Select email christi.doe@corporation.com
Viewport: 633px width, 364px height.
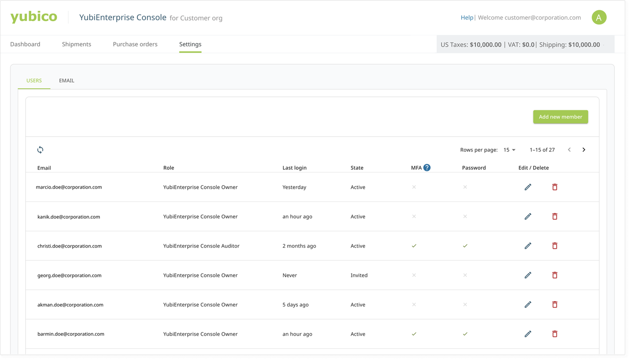click(x=70, y=246)
